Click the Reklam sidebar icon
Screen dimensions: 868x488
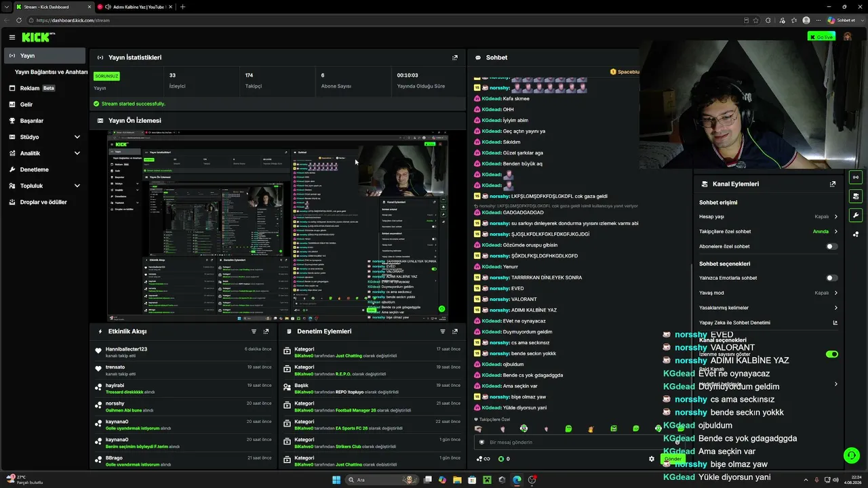click(12, 88)
